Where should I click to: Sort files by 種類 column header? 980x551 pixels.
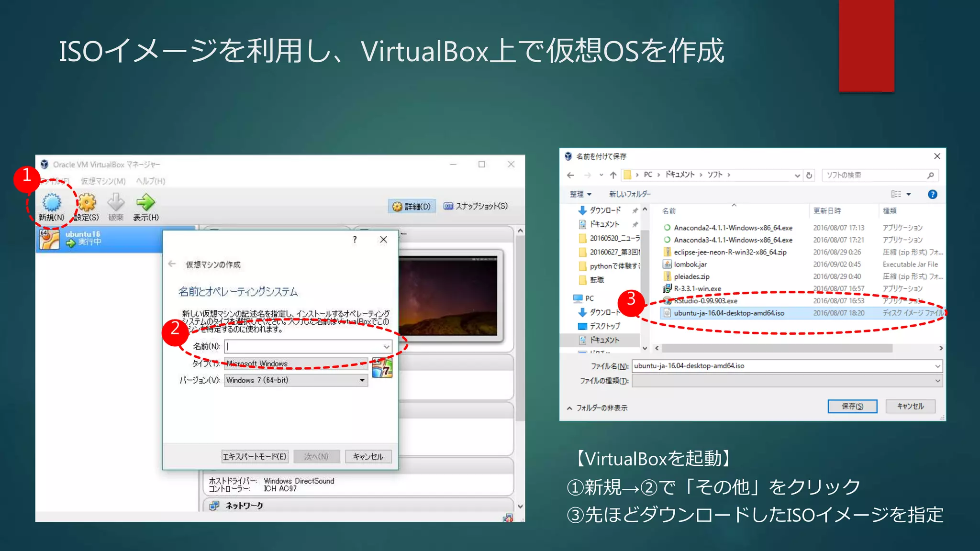pos(890,211)
